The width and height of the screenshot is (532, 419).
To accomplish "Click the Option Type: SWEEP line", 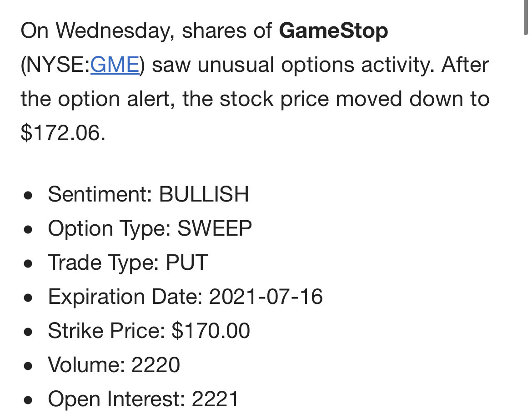I will point(150,228).
